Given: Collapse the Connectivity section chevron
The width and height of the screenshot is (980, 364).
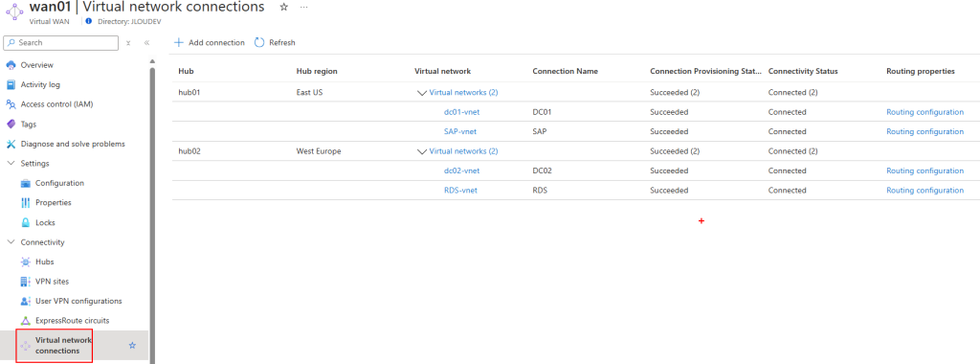Looking at the screenshot, I should (x=11, y=242).
